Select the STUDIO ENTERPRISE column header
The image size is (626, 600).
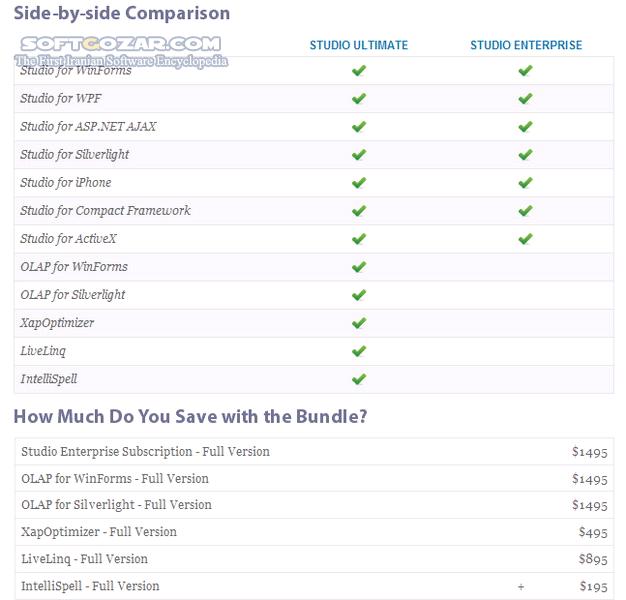[x=526, y=45]
